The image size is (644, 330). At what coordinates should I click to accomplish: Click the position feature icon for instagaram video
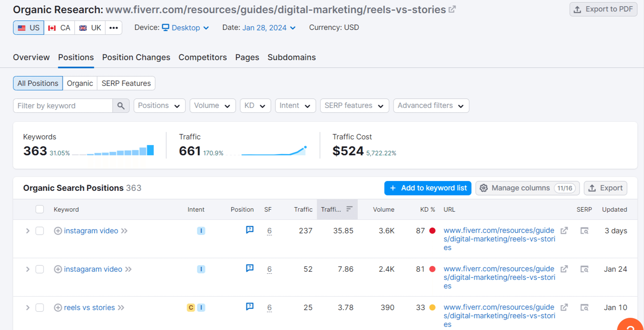(x=250, y=268)
